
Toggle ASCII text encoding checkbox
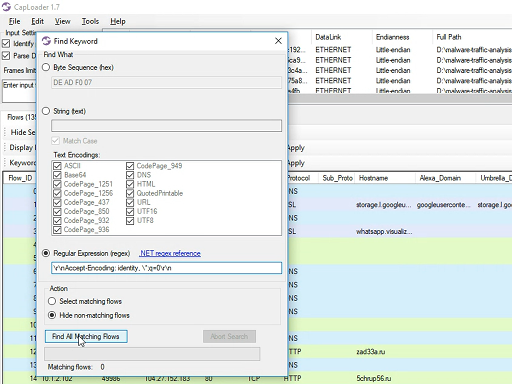point(57,166)
